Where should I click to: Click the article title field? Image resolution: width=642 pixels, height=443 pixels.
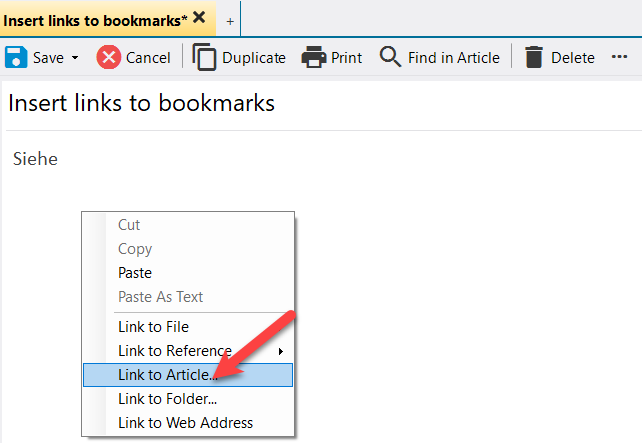click(300, 103)
